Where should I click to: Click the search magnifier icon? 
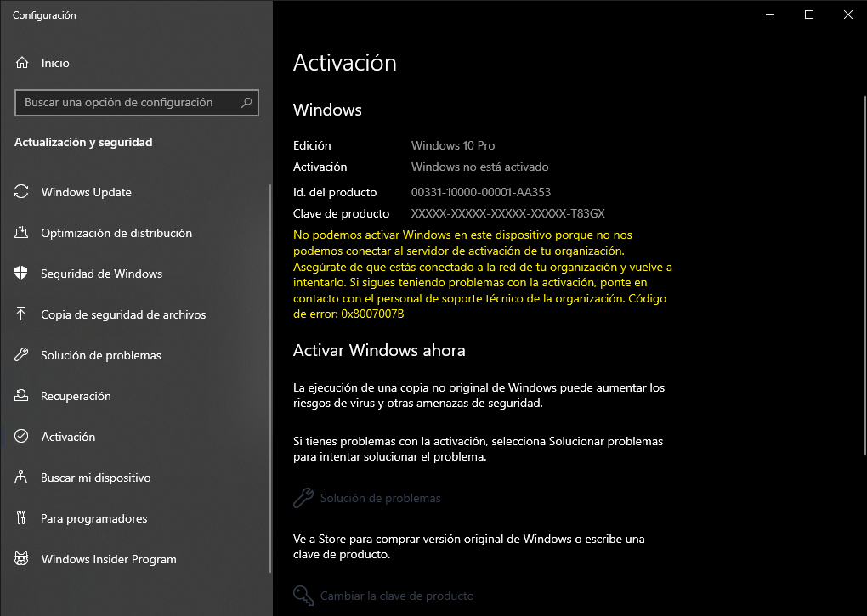tap(246, 102)
